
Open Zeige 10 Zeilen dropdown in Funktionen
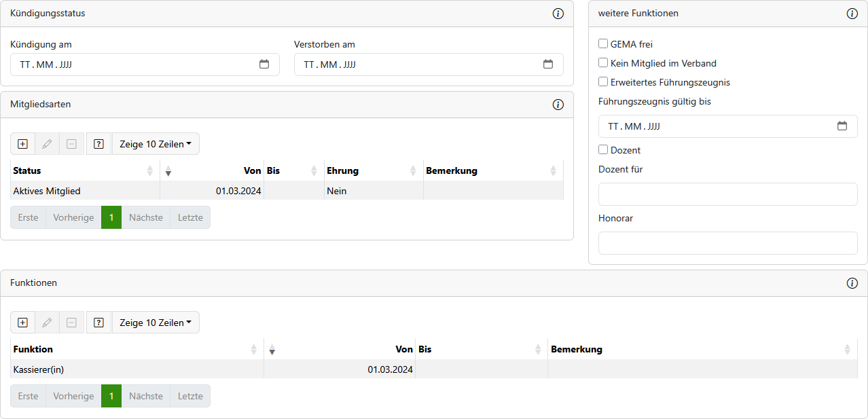coord(155,323)
